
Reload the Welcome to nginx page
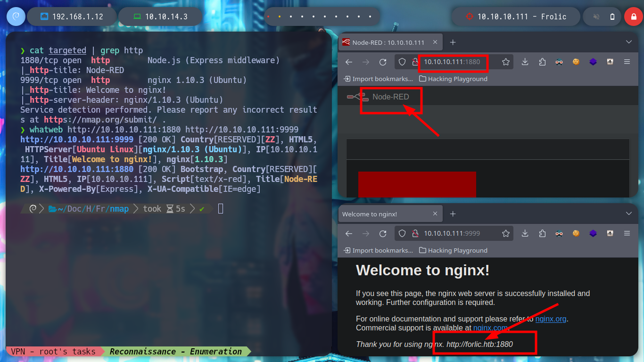[x=383, y=233]
